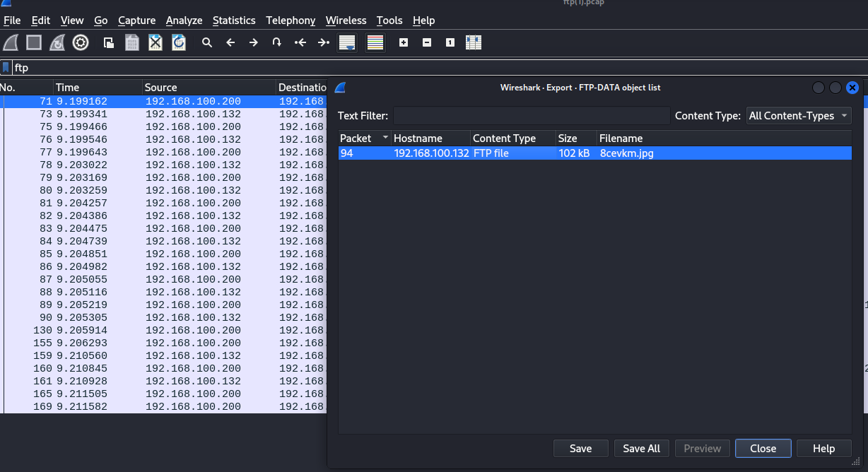Select packet 169 row at 9.211582
868x472 pixels.
[163, 407]
